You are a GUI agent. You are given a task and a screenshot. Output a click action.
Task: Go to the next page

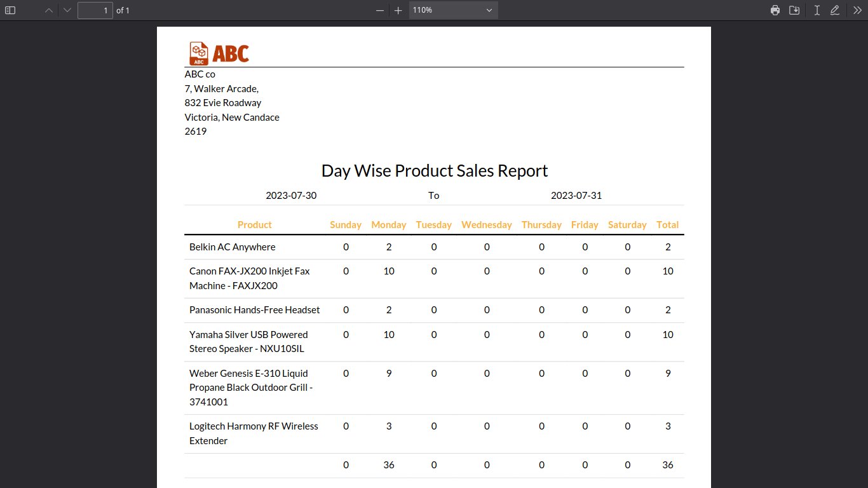[x=66, y=10]
